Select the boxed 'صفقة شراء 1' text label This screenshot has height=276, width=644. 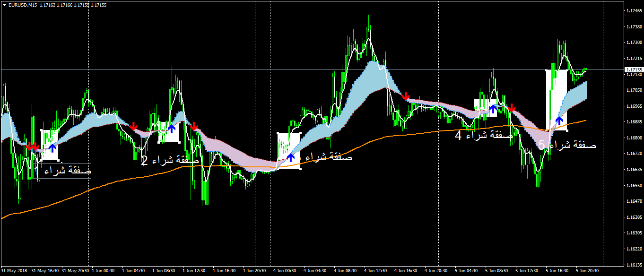click(x=63, y=170)
